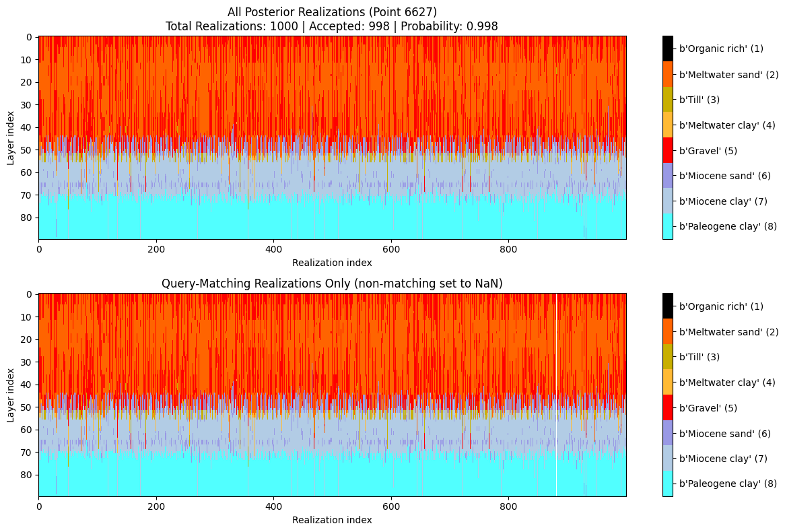
Task: Click the 'All Posterior Realizations (Point 6627)' title
Action: (332, 11)
